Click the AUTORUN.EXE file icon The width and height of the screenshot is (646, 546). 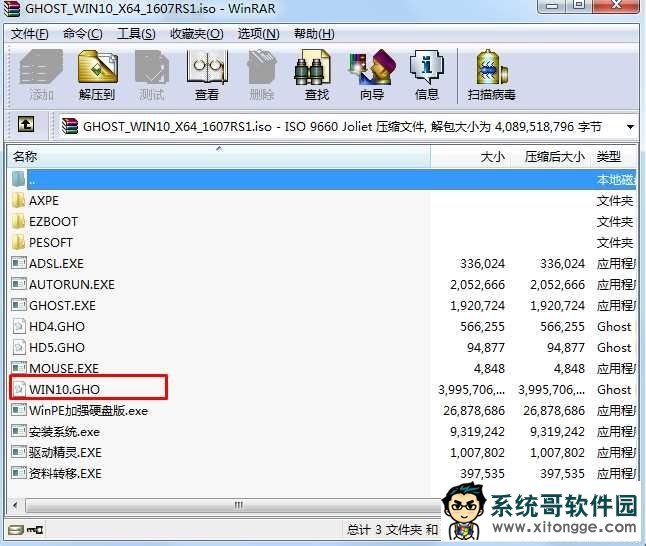pos(19,284)
